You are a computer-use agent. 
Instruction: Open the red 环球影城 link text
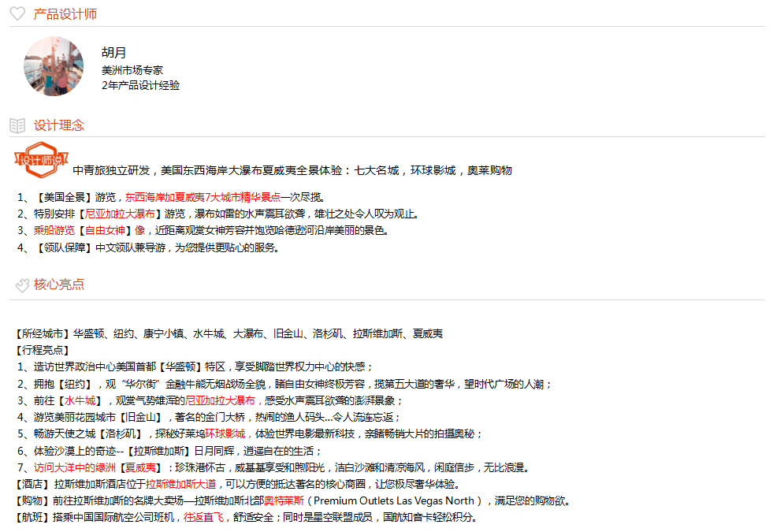click(x=226, y=433)
